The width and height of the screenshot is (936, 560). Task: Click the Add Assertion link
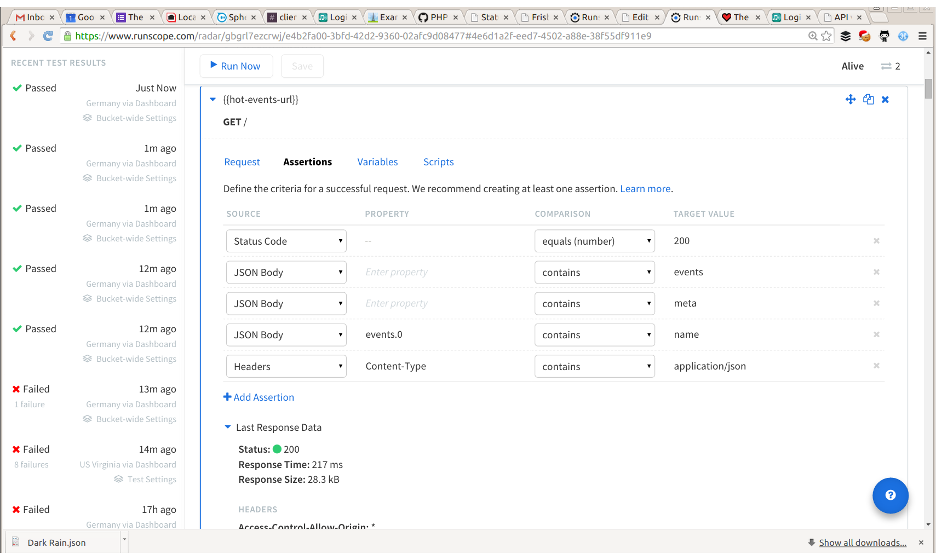(259, 397)
